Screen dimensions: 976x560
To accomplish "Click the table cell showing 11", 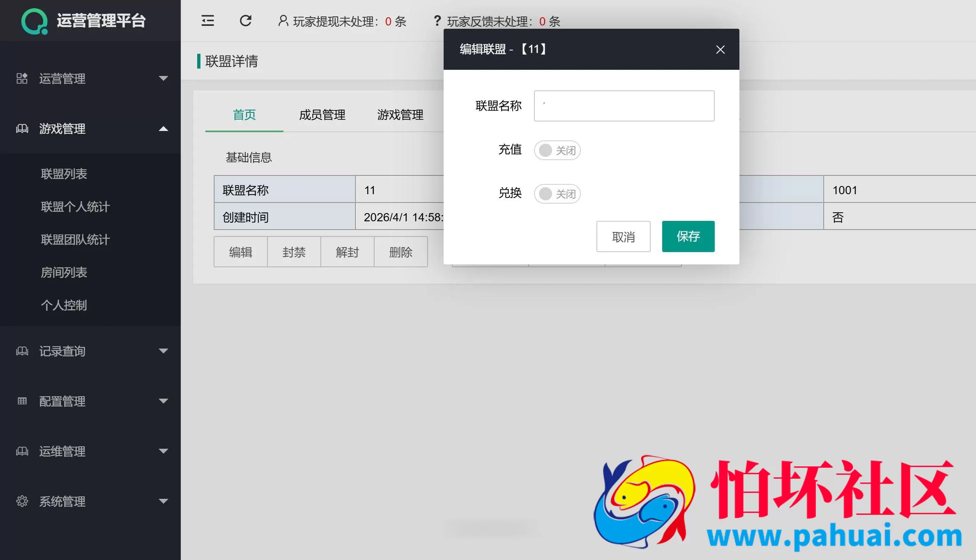I will (400, 189).
